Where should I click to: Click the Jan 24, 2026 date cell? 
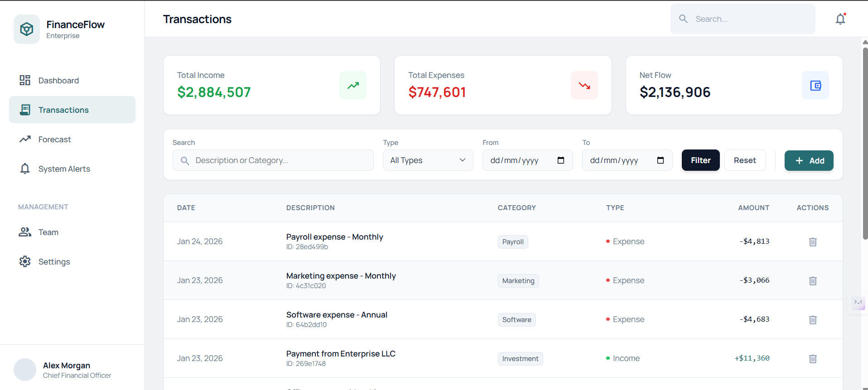click(200, 241)
